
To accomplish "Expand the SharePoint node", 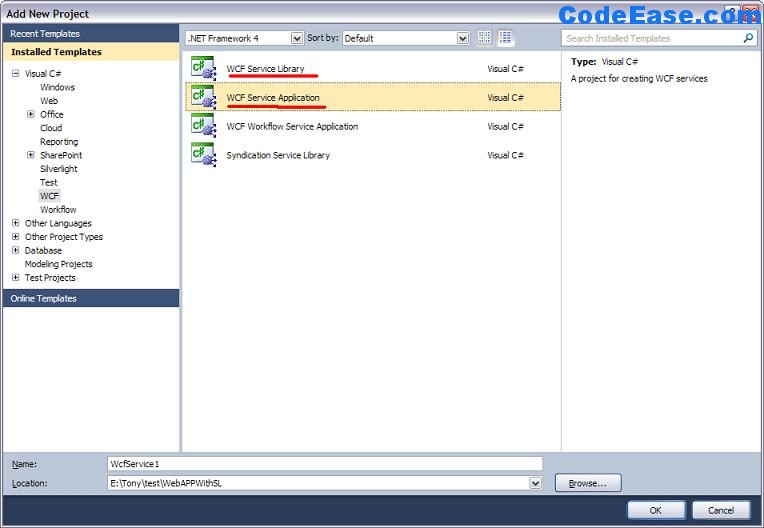I will click(31, 155).
